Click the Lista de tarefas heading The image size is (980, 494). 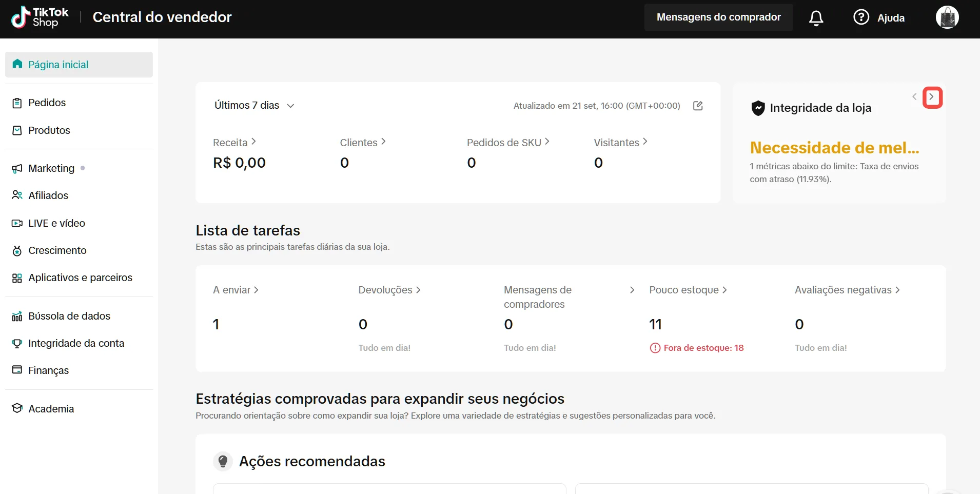coord(248,230)
